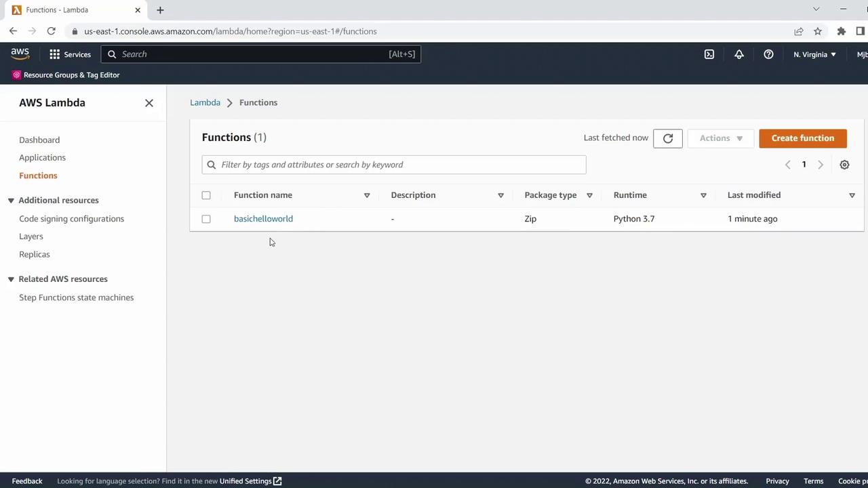Open Layers in the sidebar
868x488 pixels.
coord(31,237)
